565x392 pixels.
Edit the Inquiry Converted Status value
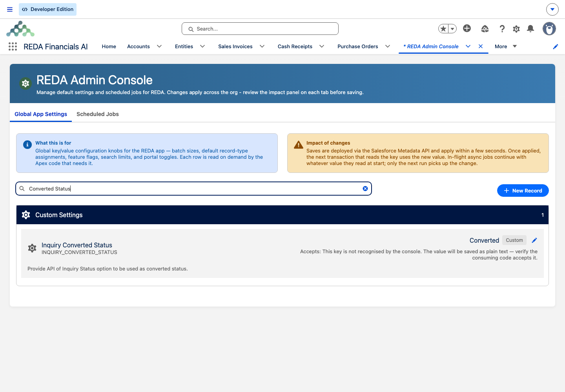pos(534,240)
